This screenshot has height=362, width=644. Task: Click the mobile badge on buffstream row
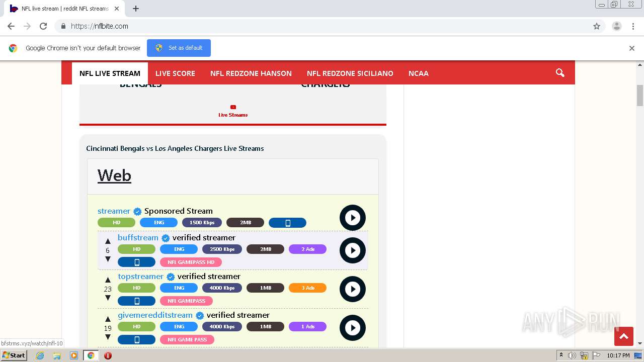coord(136,262)
